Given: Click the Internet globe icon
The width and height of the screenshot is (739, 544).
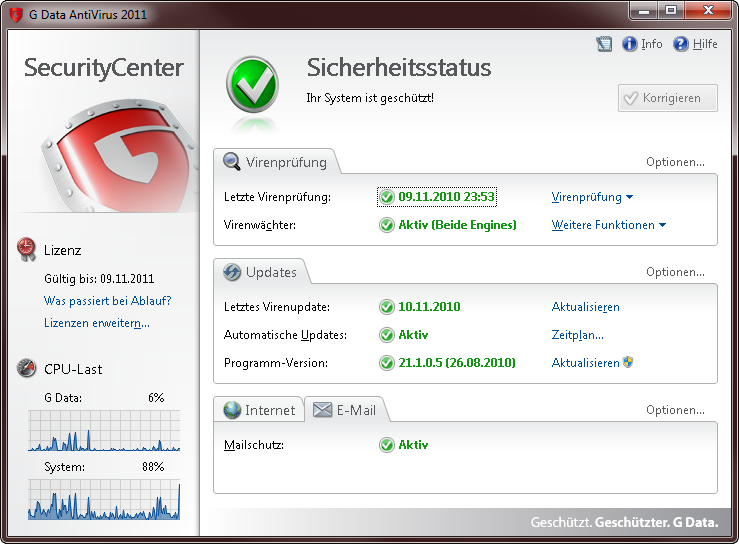Looking at the screenshot, I should [232, 410].
